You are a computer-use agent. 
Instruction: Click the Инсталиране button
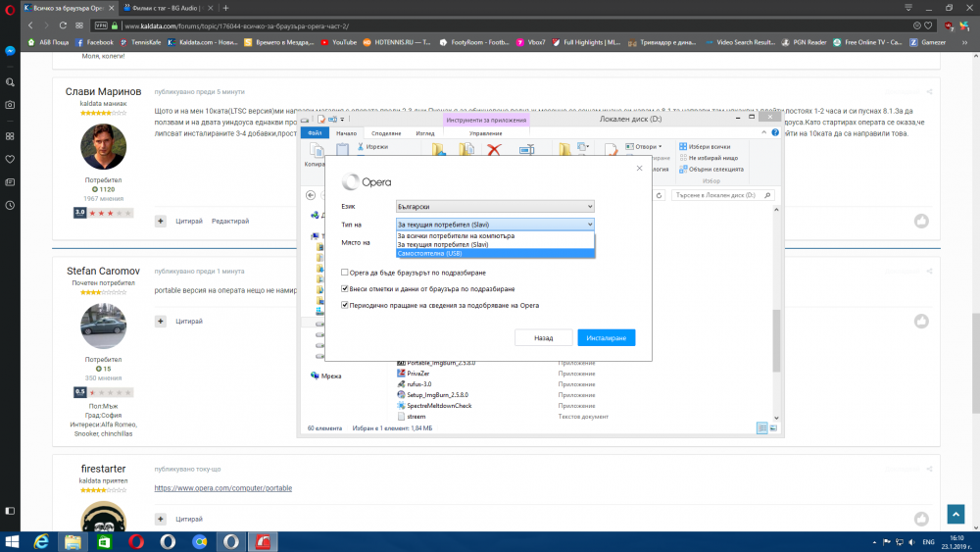[607, 337]
